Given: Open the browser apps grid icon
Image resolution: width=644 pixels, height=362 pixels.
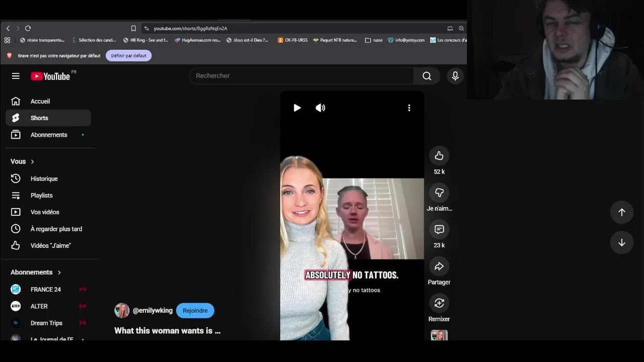Looking at the screenshot, I should (x=8, y=40).
